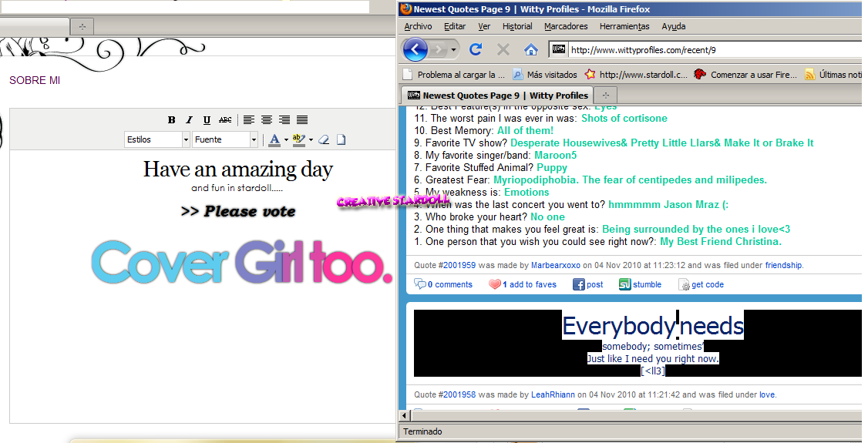
Task: Expand the text color picker arrow
Action: click(286, 140)
